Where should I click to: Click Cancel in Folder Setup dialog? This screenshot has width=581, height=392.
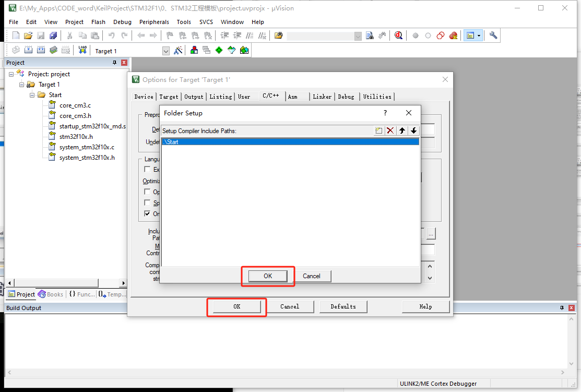(311, 276)
